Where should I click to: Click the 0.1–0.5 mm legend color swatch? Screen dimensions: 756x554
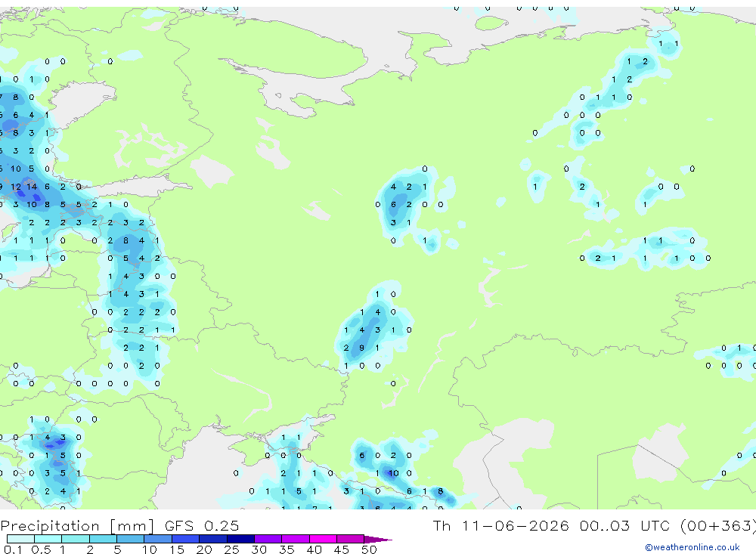tap(20, 539)
